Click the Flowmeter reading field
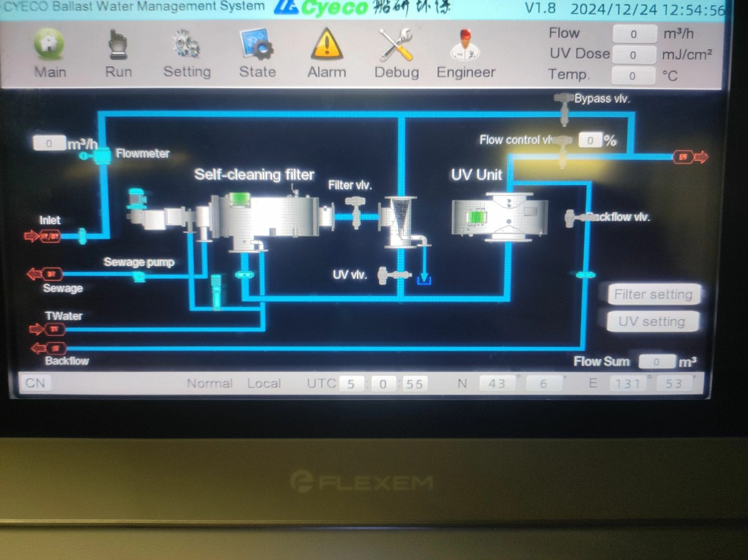 tap(49, 144)
